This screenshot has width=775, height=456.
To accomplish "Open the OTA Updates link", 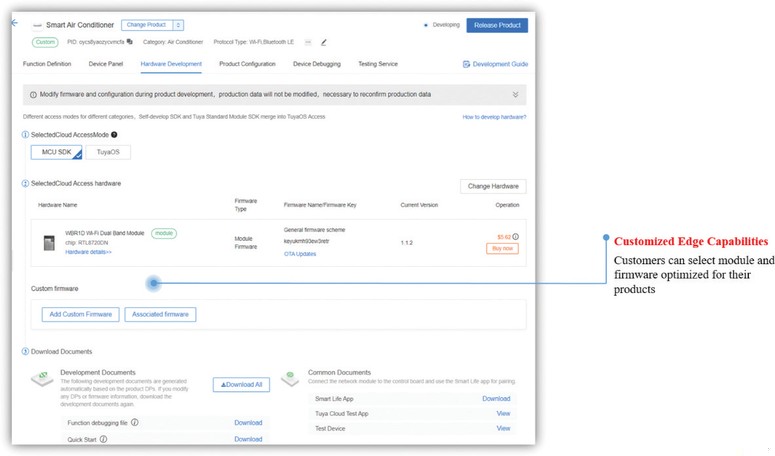I will click(x=300, y=253).
